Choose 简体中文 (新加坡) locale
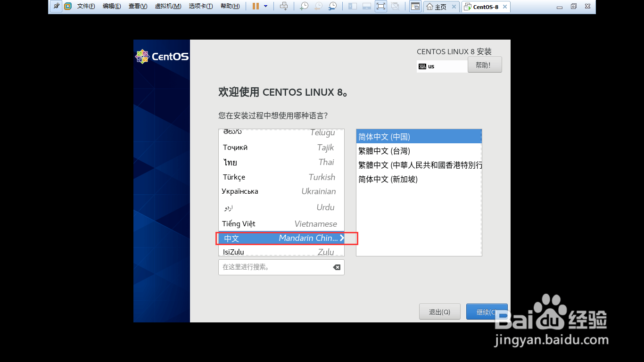The width and height of the screenshot is (644, 362). (419, 179)
